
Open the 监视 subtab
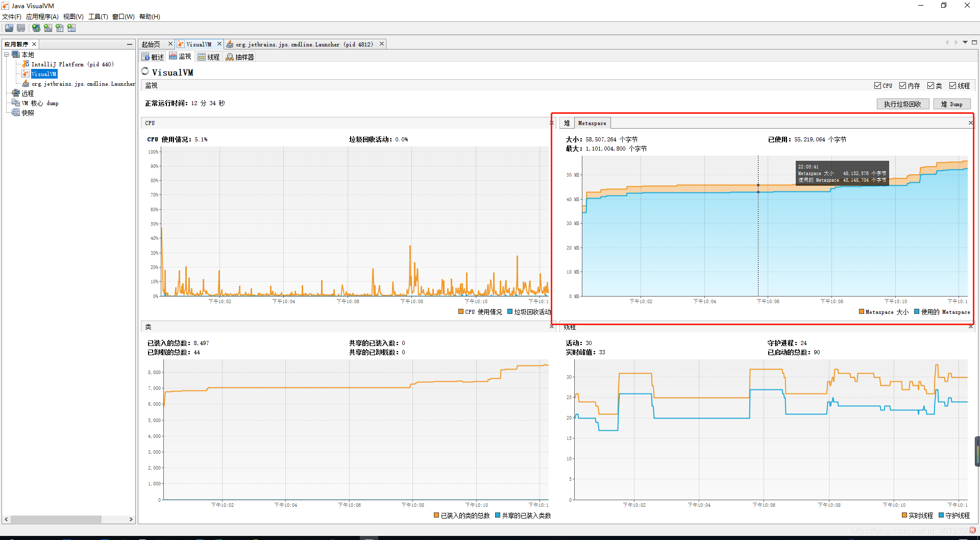180,56
